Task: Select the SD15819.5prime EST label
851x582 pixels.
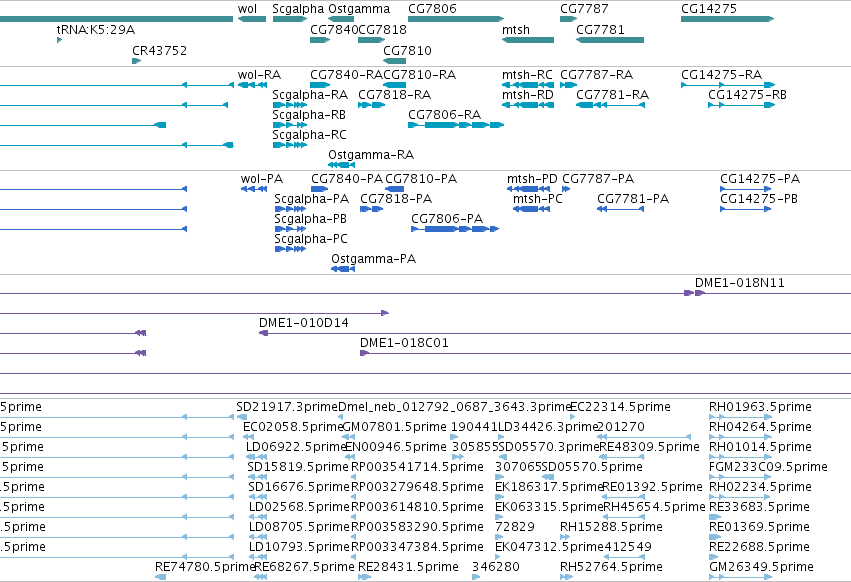Action: (x=298, y=467)
